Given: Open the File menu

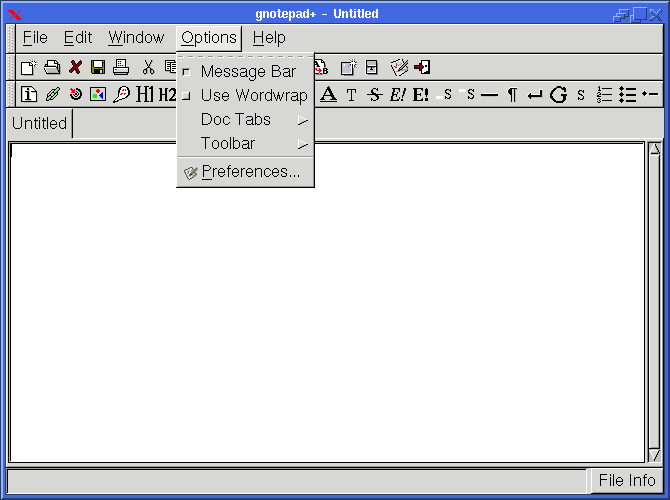Looking at the screenshot, I should point(35,38).
